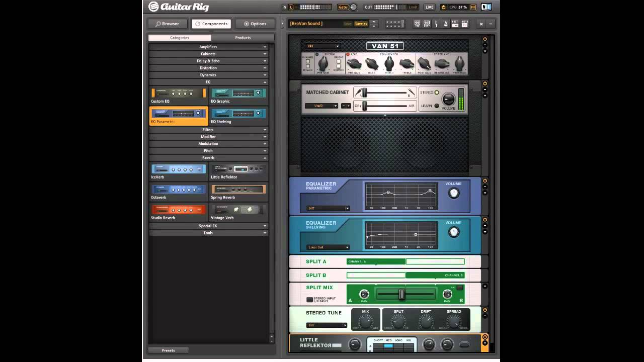Screen dimensions: 644x362
Task: Switch to the Browser tab
Action: [x=168, y=24]
